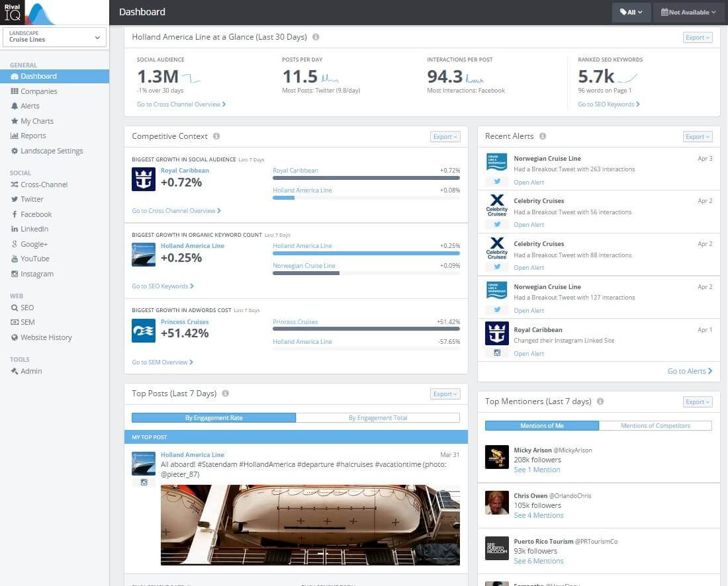Follow the Go to SEM Overview link

coord(162,362)
